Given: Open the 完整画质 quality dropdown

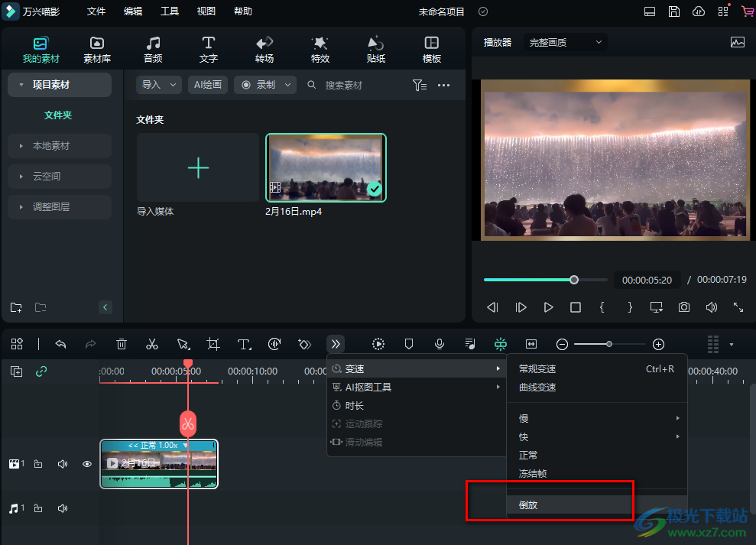Looking at the screenshot, I should coord(566,43).
